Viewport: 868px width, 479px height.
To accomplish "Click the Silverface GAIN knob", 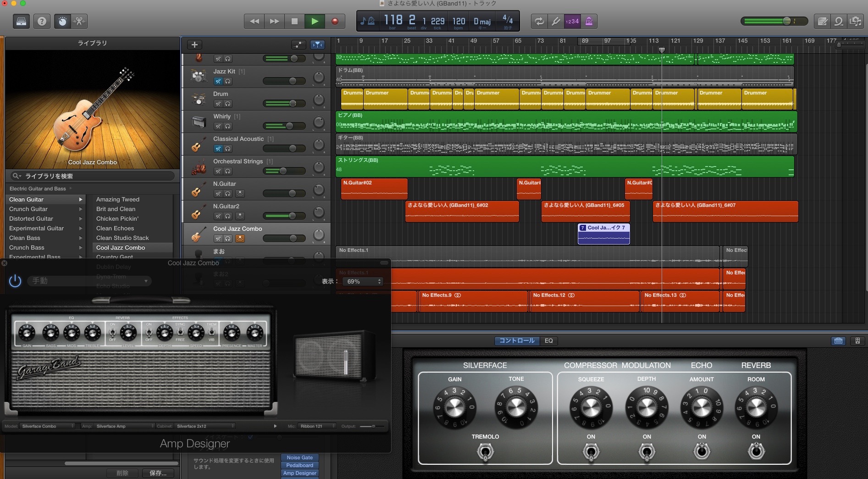I will [x=454, y=407].
